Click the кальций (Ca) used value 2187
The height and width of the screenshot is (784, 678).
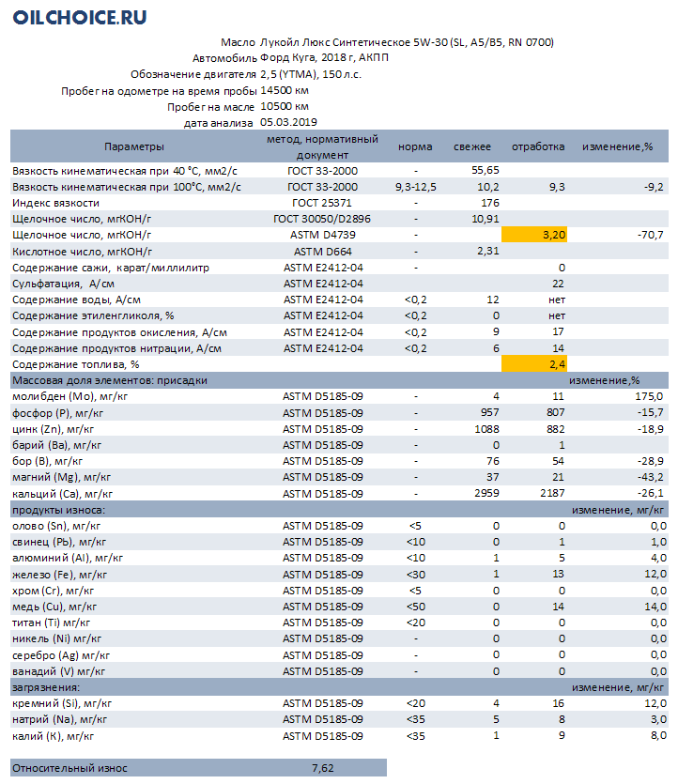[x=552, y=493]
